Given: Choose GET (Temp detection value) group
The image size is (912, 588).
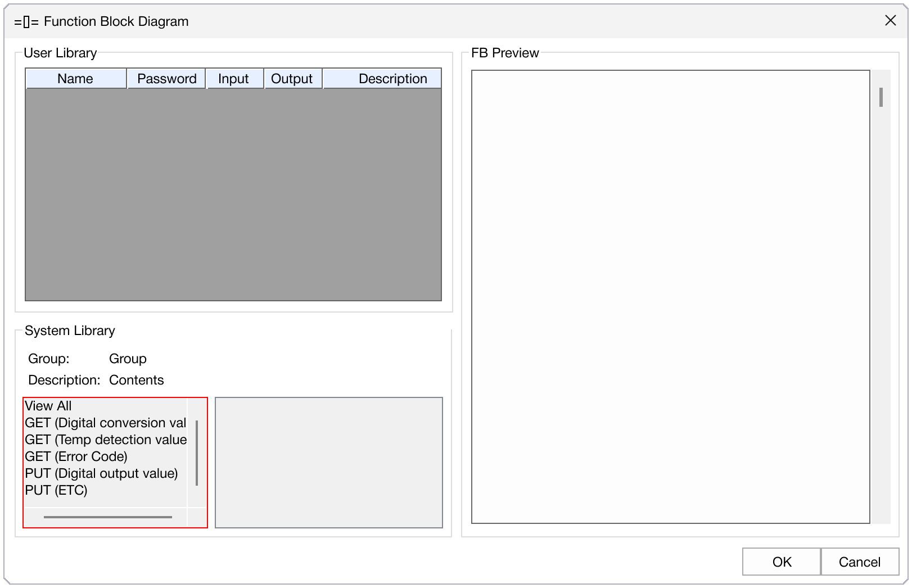Looking at the screenshot, I should coord(105,440).
